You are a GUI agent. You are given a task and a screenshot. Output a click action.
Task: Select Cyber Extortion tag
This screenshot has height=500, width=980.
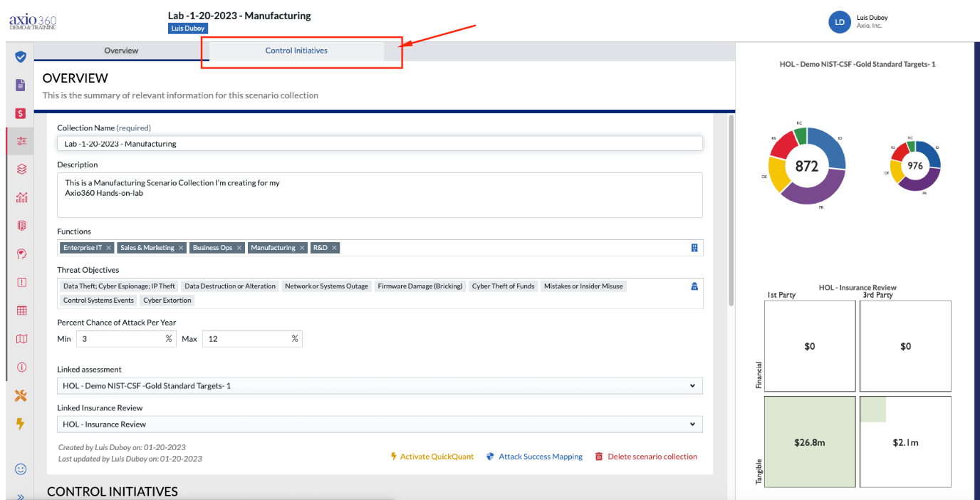click(167, 301)
